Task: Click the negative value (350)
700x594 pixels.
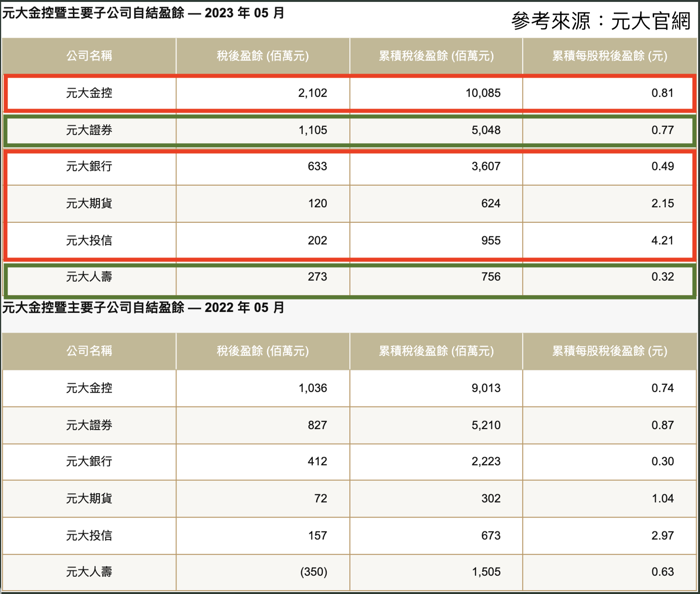Action: (314, 572)
